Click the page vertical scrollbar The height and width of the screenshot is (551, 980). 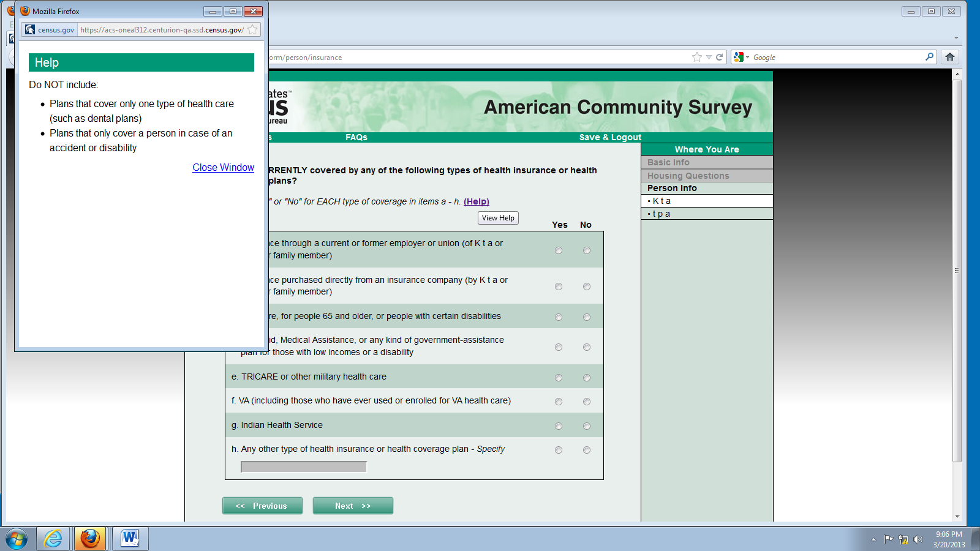[x=957, y=269]
